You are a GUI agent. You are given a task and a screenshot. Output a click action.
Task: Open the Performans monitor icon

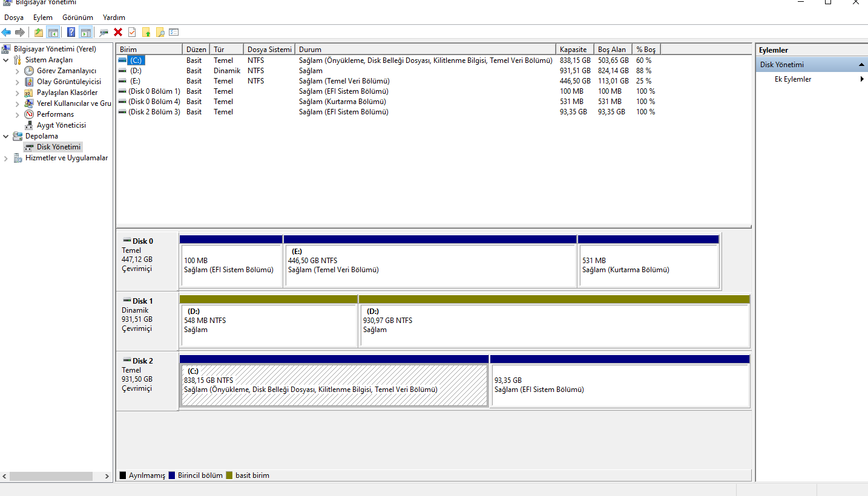tap(29, 114)
